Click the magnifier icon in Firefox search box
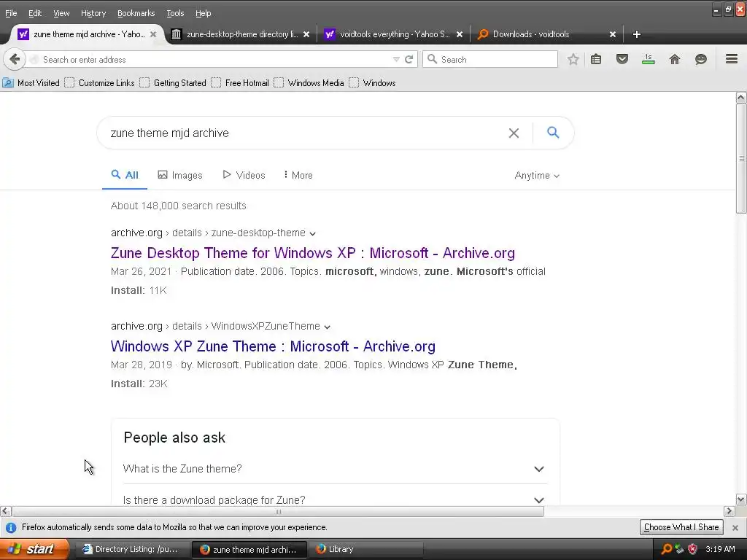This screenshot has width=747, height=560. click(432, 59)
